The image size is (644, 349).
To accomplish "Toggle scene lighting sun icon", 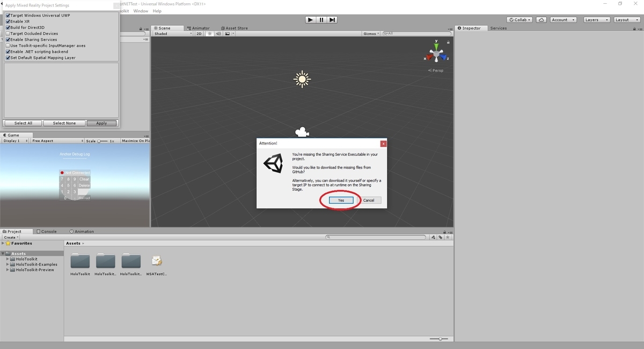I will point(210,33).
